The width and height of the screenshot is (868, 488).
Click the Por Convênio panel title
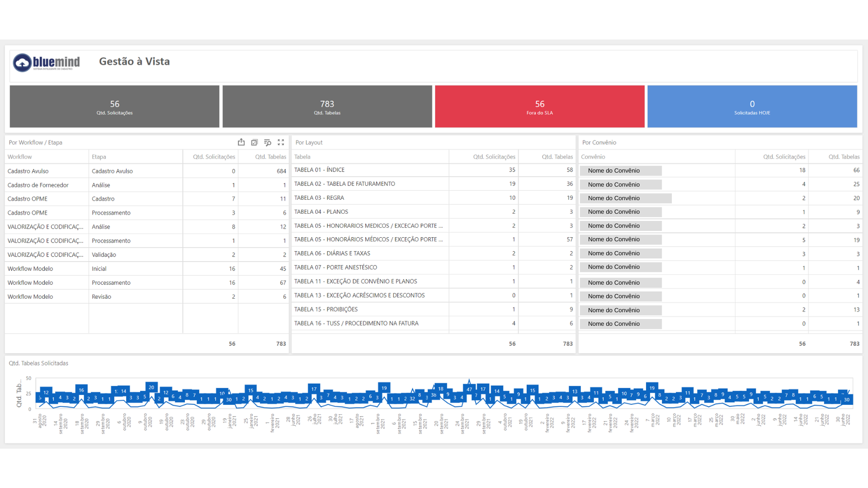pos(599,142)
